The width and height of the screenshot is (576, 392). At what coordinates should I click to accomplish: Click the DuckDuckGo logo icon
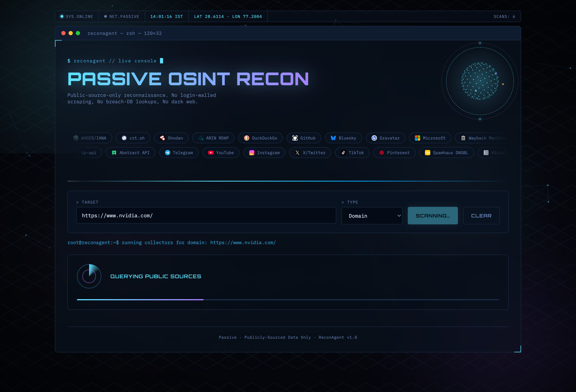pyautogui.click(x=247, y=138)
